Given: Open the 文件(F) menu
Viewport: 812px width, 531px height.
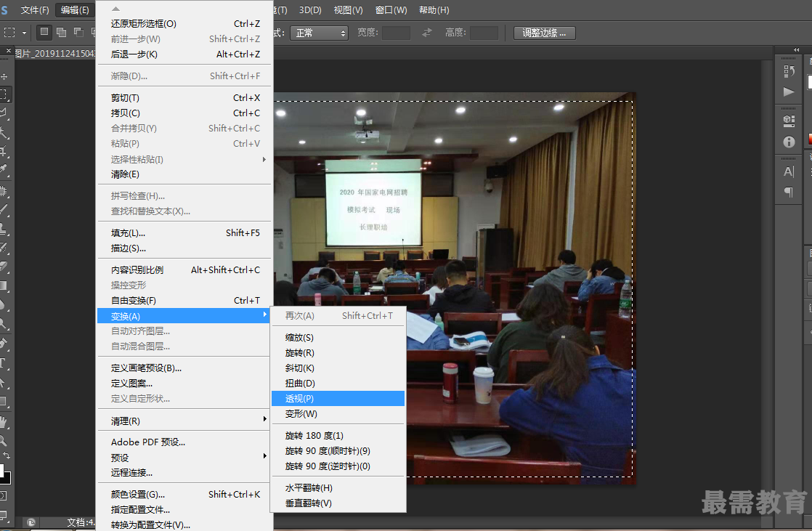Looking at the screenshot, I should tap(35, 10).
